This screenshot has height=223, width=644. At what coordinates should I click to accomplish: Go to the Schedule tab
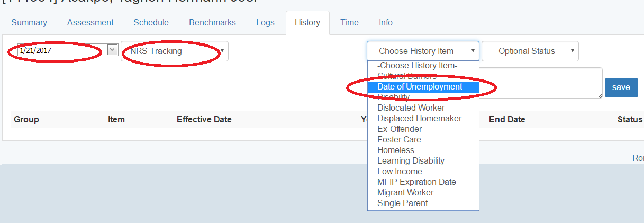point(151,22)
